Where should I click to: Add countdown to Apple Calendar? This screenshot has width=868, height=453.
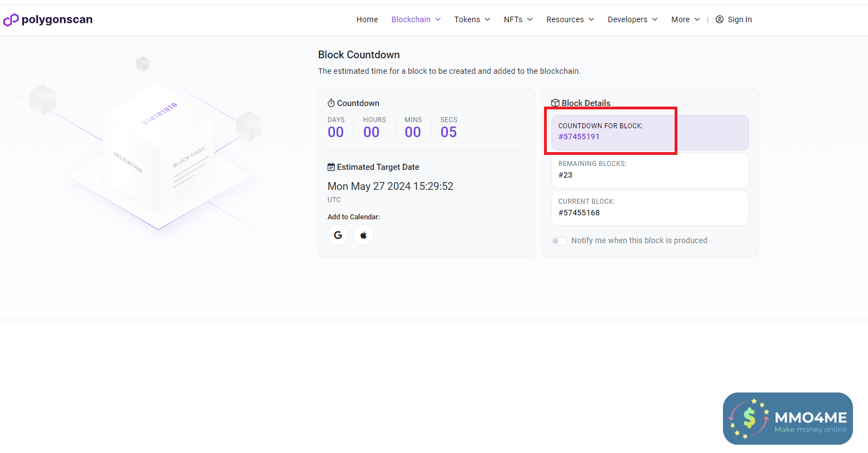(363, 235)
